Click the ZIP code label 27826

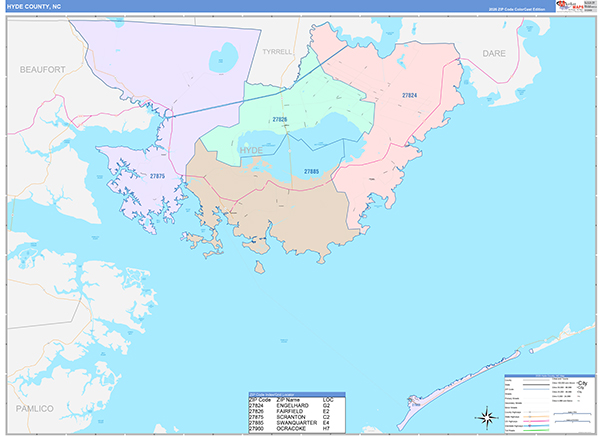point(280,120)
